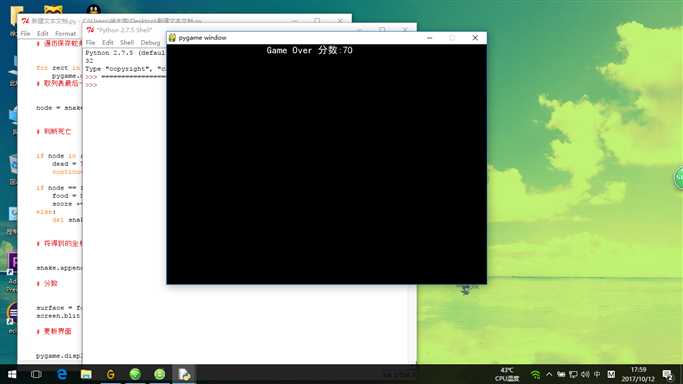The height and width of the screenshot is (384, 683).
Task: Click the 'dead =' code line
Action: point(67,164)
